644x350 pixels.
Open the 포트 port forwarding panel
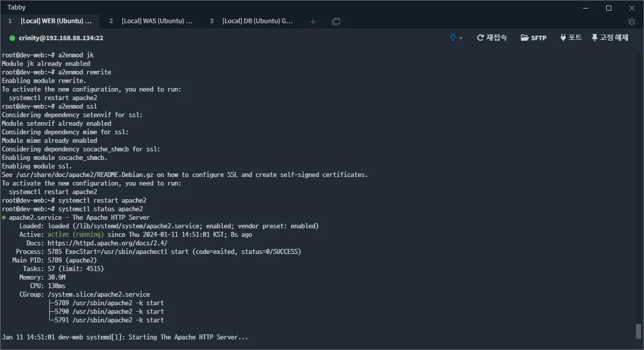(x=571, y=38)
